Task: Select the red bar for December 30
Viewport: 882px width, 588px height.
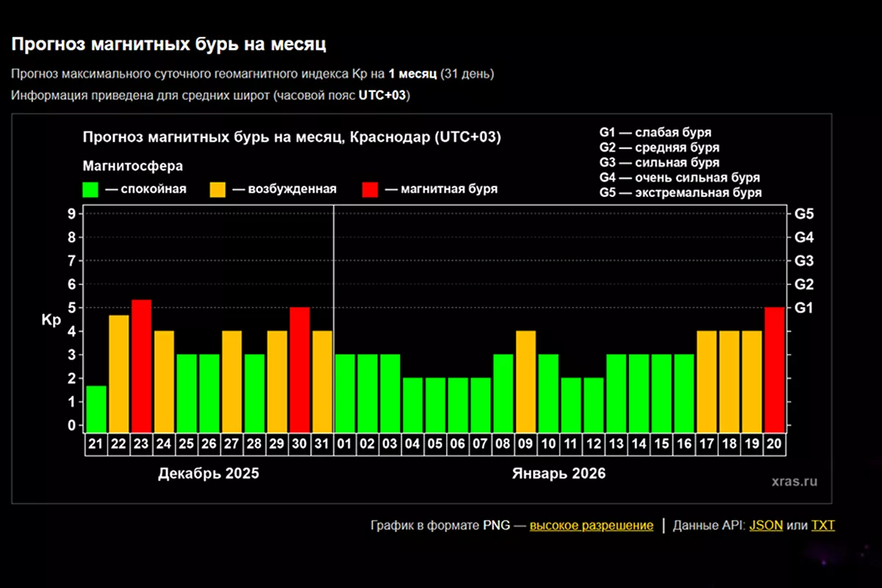Action: (299, 370)
